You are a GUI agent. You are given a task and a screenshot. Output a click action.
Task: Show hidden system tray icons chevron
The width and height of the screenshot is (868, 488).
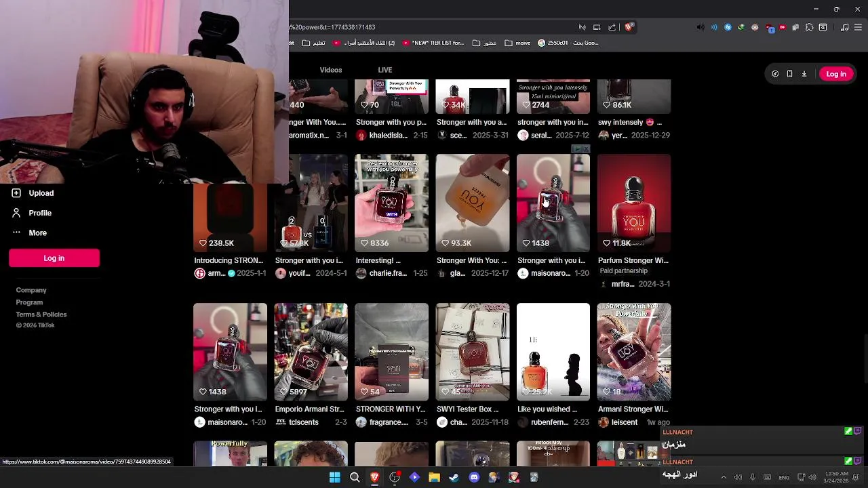(724, 478)
